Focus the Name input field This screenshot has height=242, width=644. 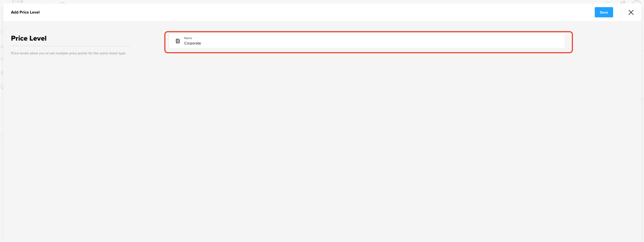coord(367,41)
